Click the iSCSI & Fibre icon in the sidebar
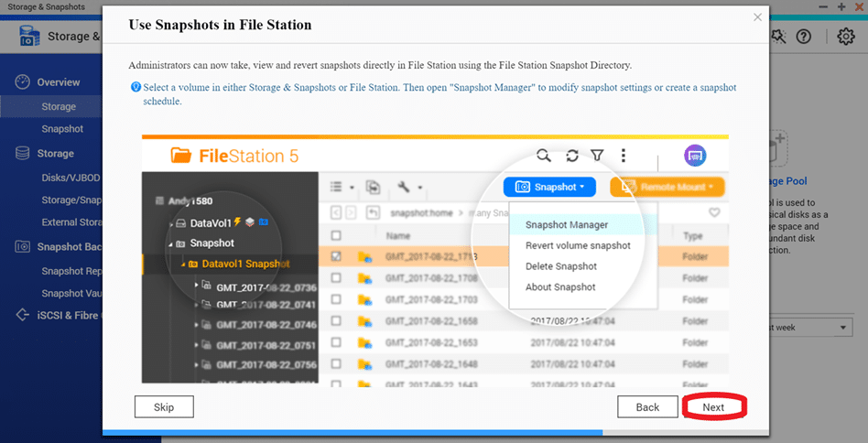The height and width of the screenshot is (443, 868). click(22, 315)
